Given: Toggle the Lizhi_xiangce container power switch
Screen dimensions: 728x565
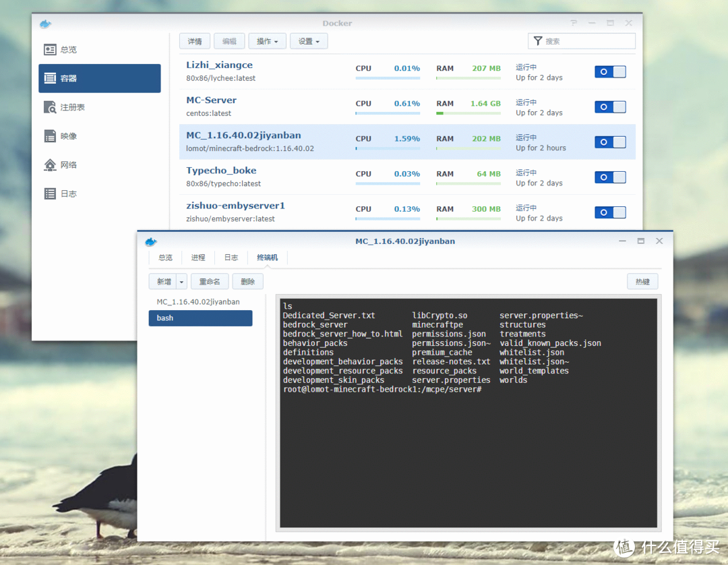Looking at the screenshot, I should (x=610, y=72).
